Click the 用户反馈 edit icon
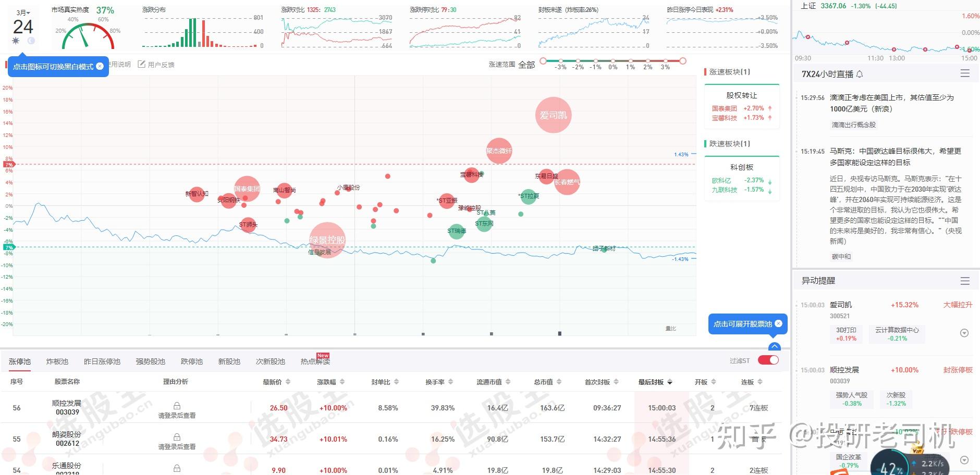 141,64
